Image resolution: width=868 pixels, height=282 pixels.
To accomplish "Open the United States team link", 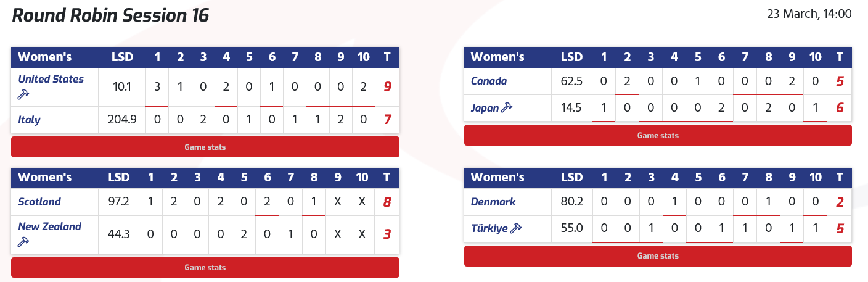I will point(51,79).
